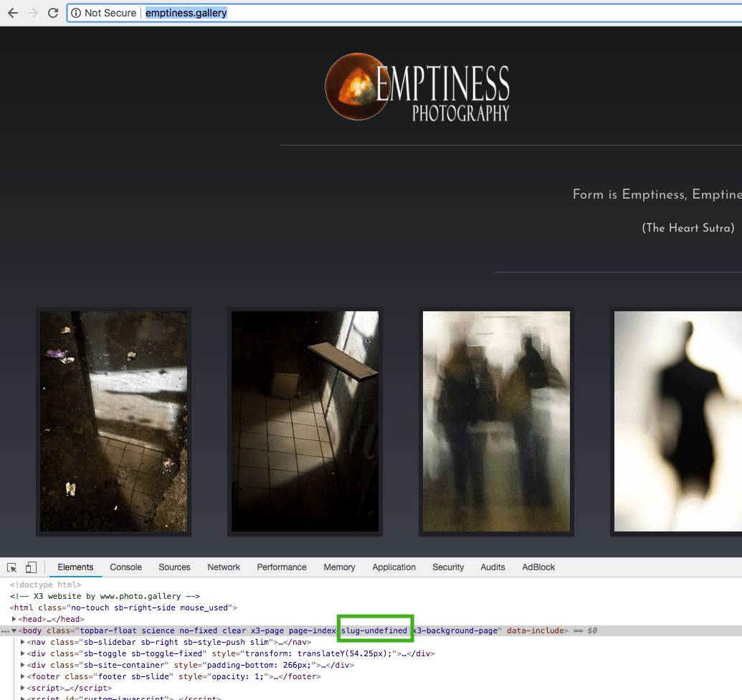Expand the nav sb-slidebar node

point(23,642)
